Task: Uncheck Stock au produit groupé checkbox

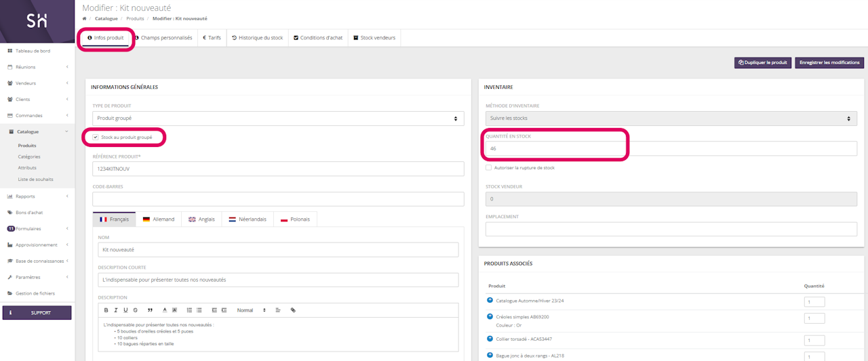Action: pyautogui.click(x=96, y=137)
